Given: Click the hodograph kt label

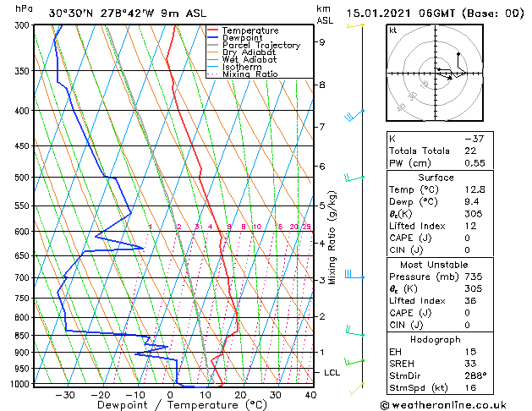Looking at the screenshot, I should pos(393,30).
